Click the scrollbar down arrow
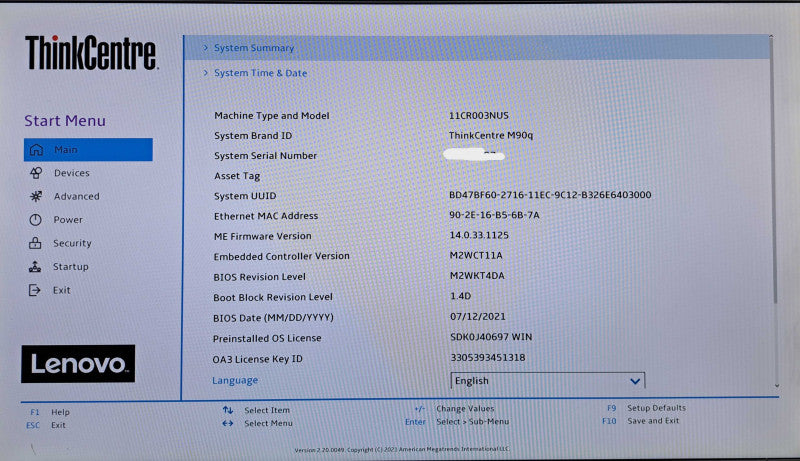Image resolution: width=800 pixels, height=461 pixels. tap(777, 386)
